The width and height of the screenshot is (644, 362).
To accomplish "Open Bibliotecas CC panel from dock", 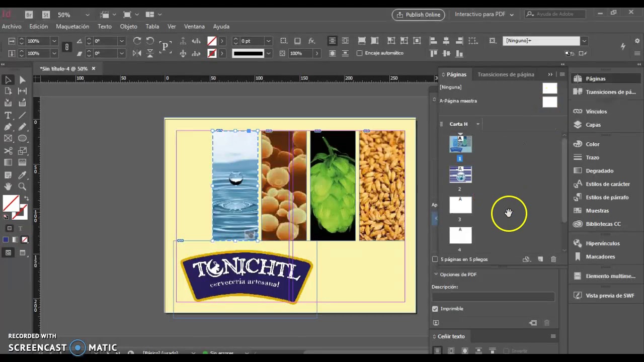I will [603, 224].
